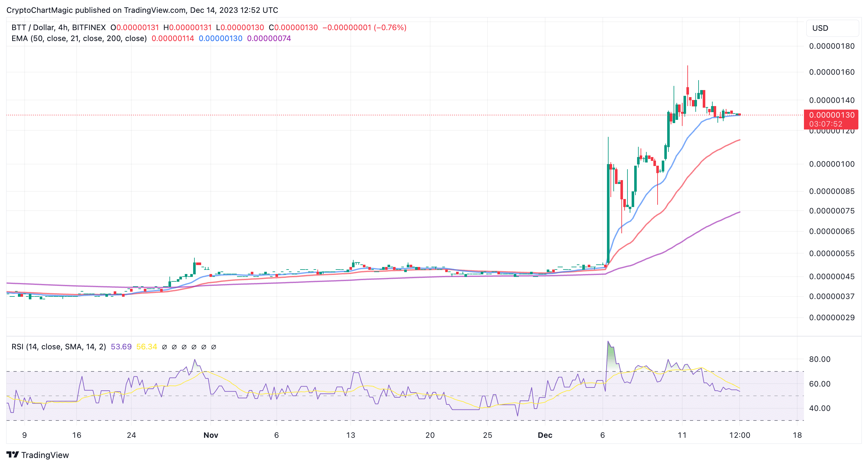868x466 pixels.
Task: Click price axis label 0.00000140
Action: (831, 100)
